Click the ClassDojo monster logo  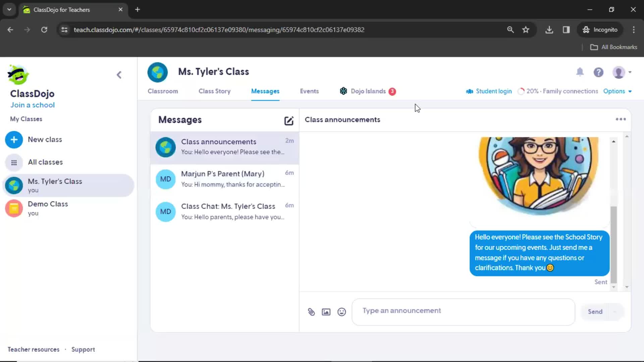[18, 74]
